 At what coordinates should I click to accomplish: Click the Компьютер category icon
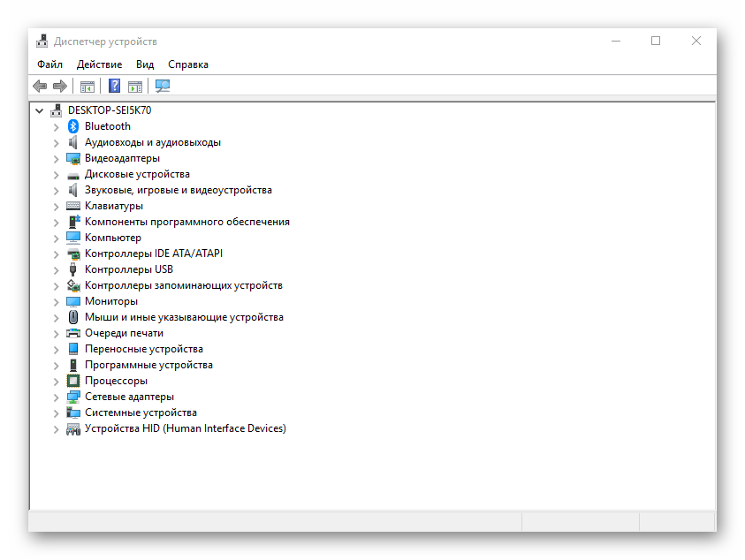tap(73, 238)
